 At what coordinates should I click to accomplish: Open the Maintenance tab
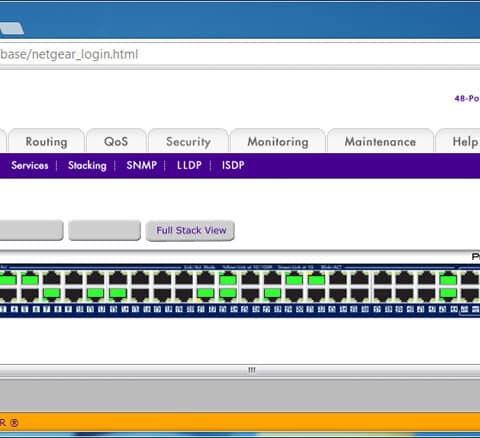[x=380, y=141]
